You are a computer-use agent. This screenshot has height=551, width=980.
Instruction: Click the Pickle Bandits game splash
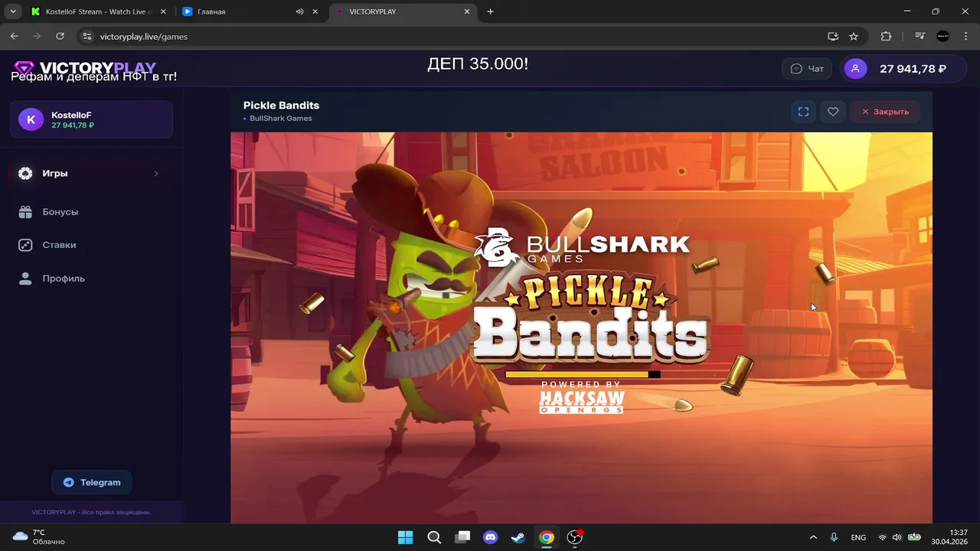(x=581, y=328)
